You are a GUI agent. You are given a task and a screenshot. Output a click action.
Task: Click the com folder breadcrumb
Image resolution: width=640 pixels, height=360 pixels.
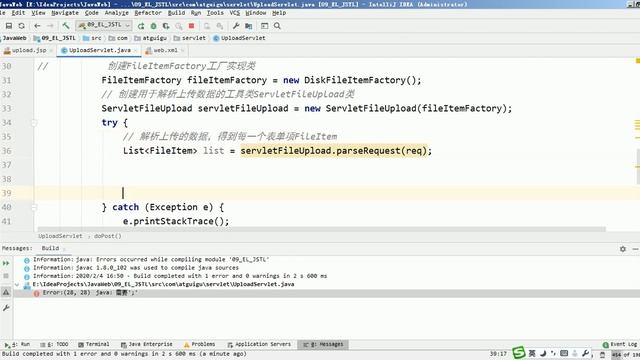118,38
